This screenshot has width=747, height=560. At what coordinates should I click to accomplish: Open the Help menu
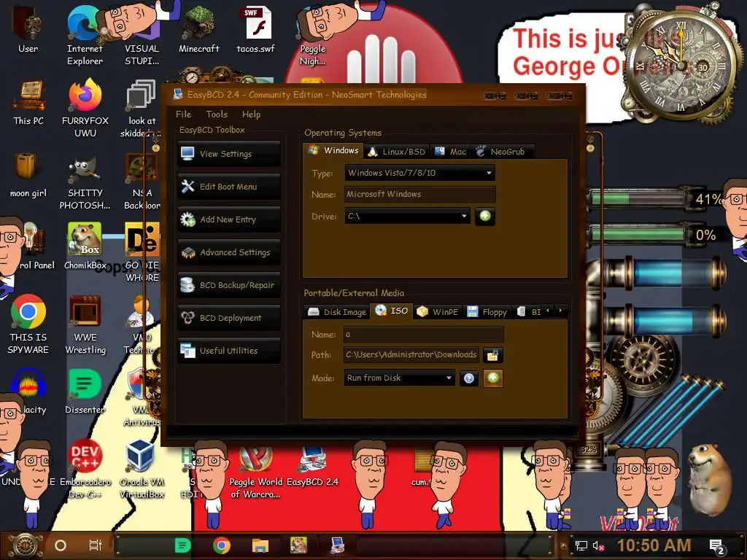(x=251, y=114)
